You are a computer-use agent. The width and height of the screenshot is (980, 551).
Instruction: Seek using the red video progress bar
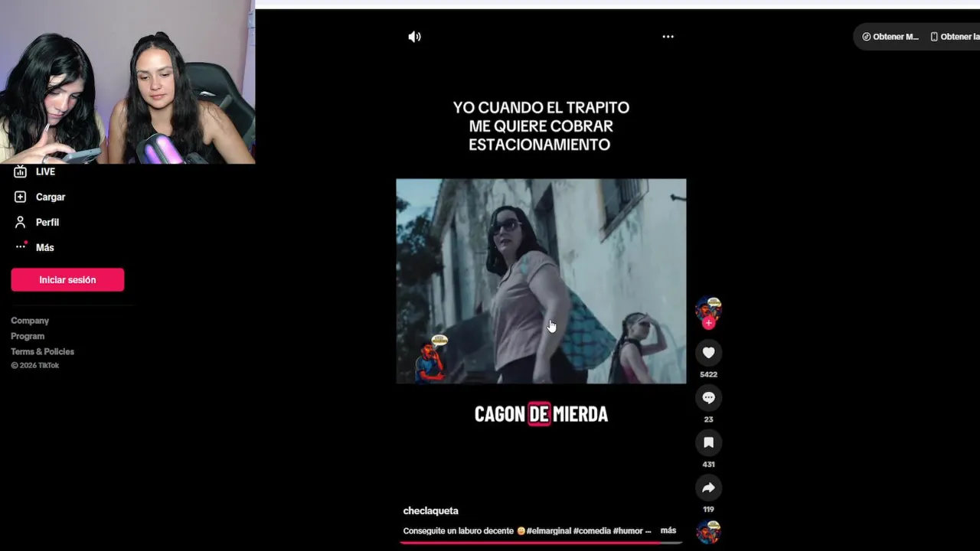[541, 543]
